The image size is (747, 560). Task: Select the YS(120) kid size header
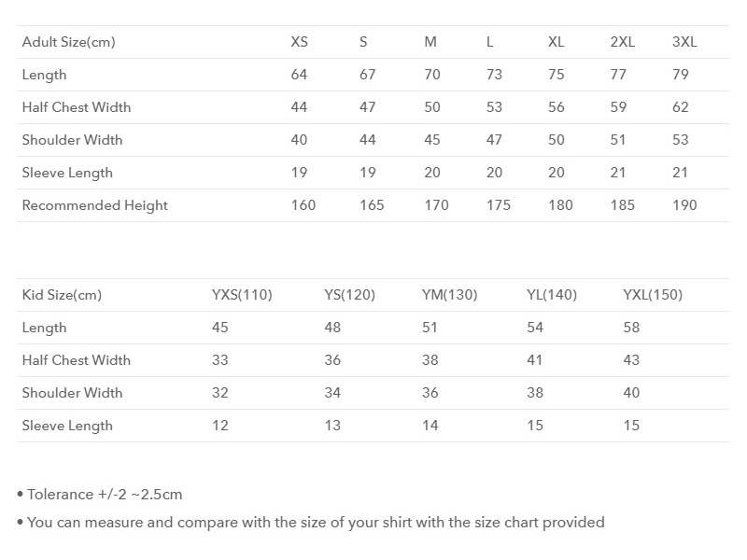pos(349,295)
